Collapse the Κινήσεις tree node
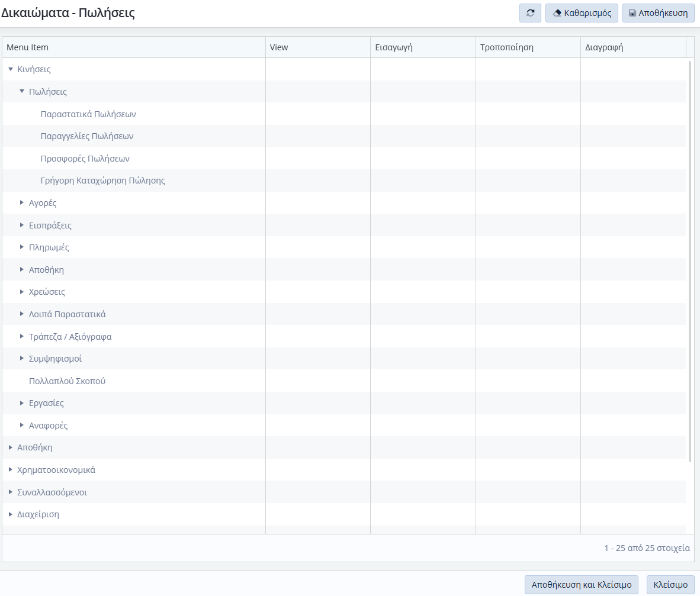This screenshot has width=700, height=596. click(11, 69)
